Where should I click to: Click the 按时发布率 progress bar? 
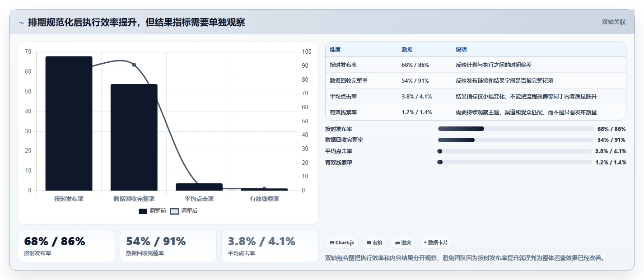[x=516, y=129]
